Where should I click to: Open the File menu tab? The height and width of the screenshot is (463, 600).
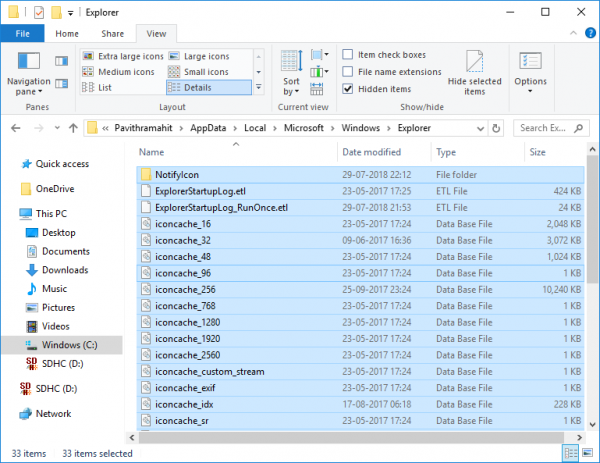(x=22, y=33)
